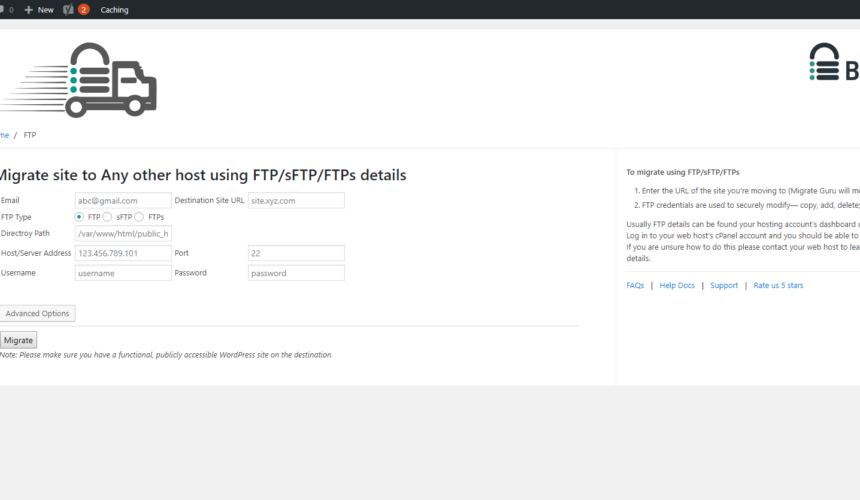Go to Home breadcrumb link

pyautogui.click(x=4, y=135)
